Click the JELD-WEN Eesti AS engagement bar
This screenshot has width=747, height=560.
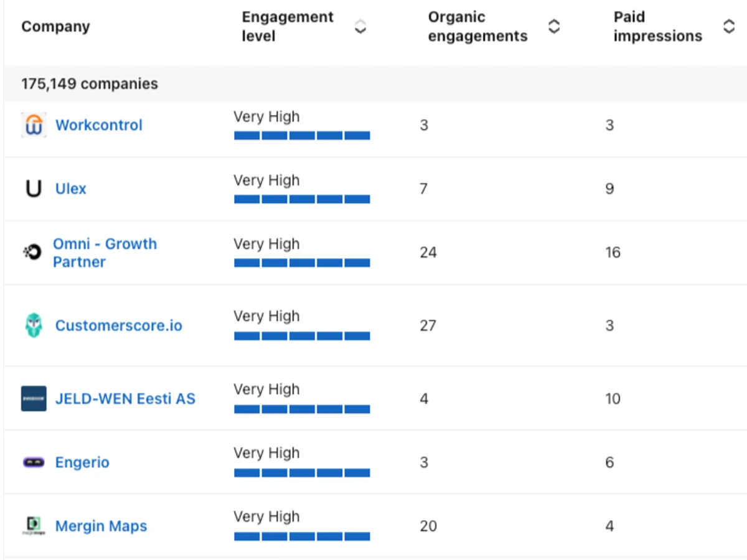[x=302, y=409]
